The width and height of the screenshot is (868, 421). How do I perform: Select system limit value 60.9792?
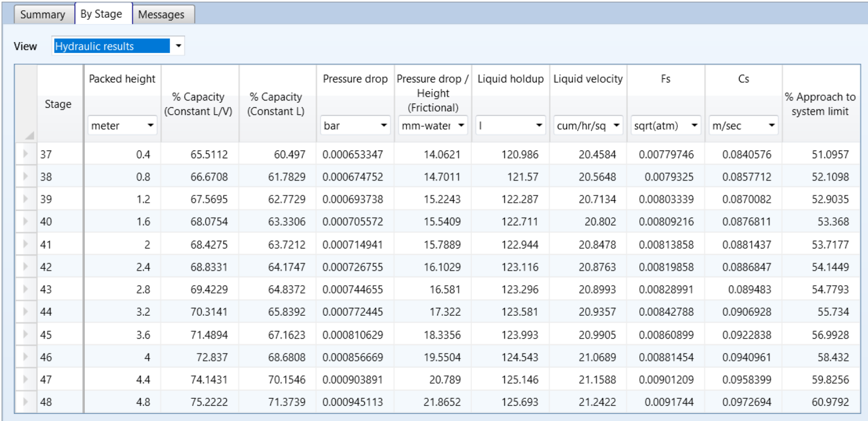click(820, 402)
